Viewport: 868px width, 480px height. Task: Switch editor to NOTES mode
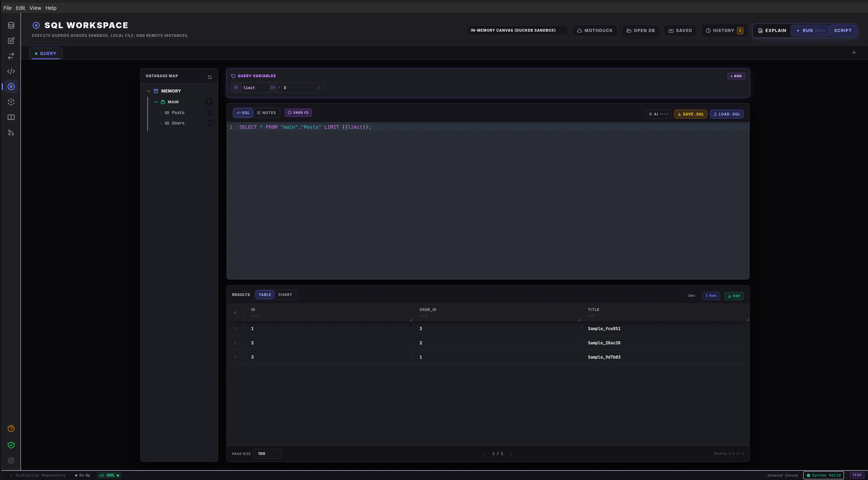pyautogui.click(x=266, y=113)
